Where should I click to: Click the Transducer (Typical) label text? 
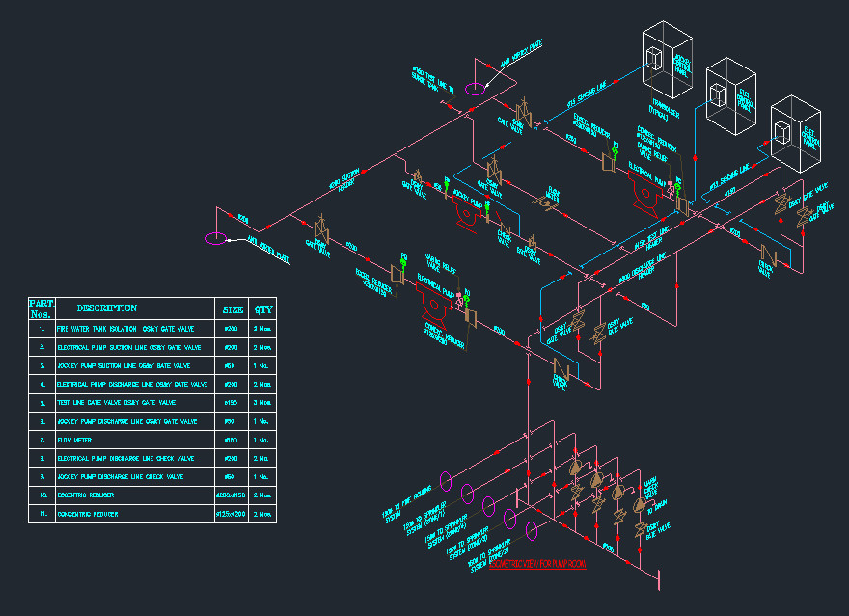coord(664,110)
